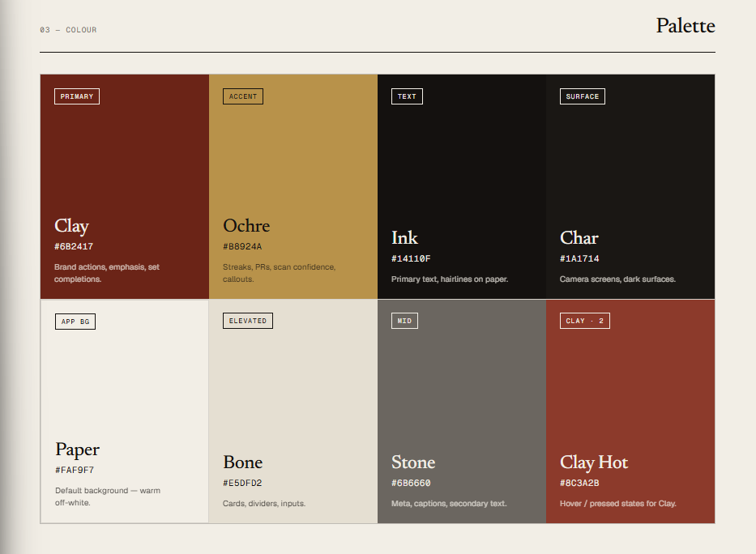Select the hex code #14110F

click(411, 258)
